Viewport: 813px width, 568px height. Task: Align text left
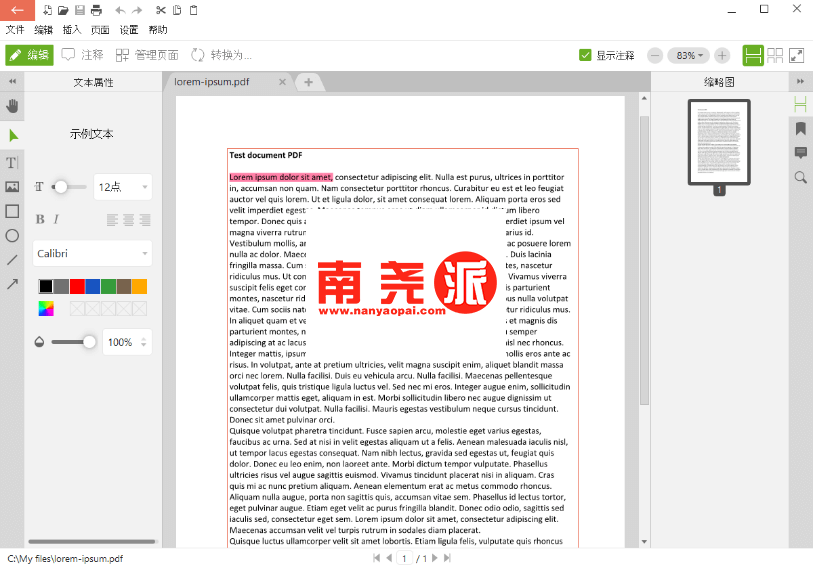pos(112,220)
